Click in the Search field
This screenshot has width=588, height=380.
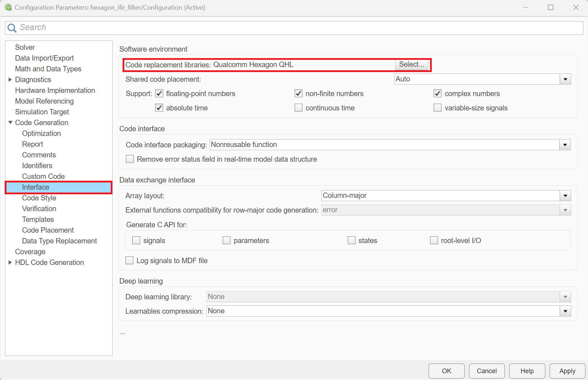pyautogui.click(x=294, y=28)
